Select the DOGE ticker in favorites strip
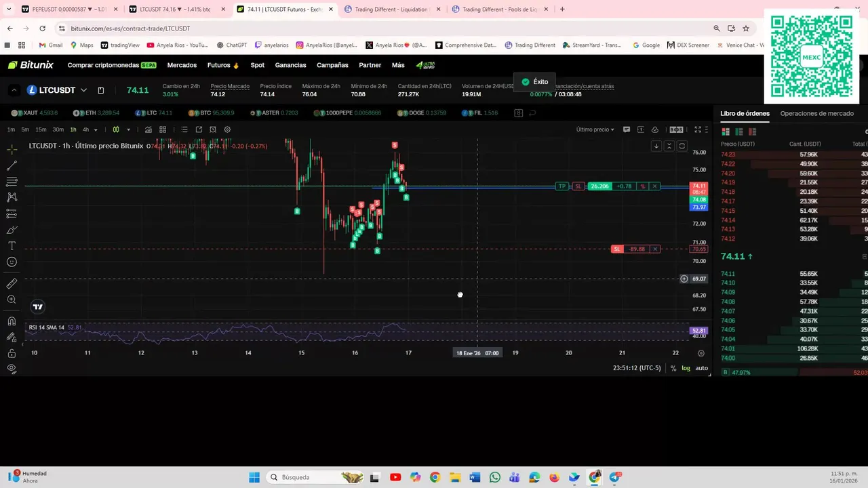Screen dimensions: 868x488 click(422, 113)
